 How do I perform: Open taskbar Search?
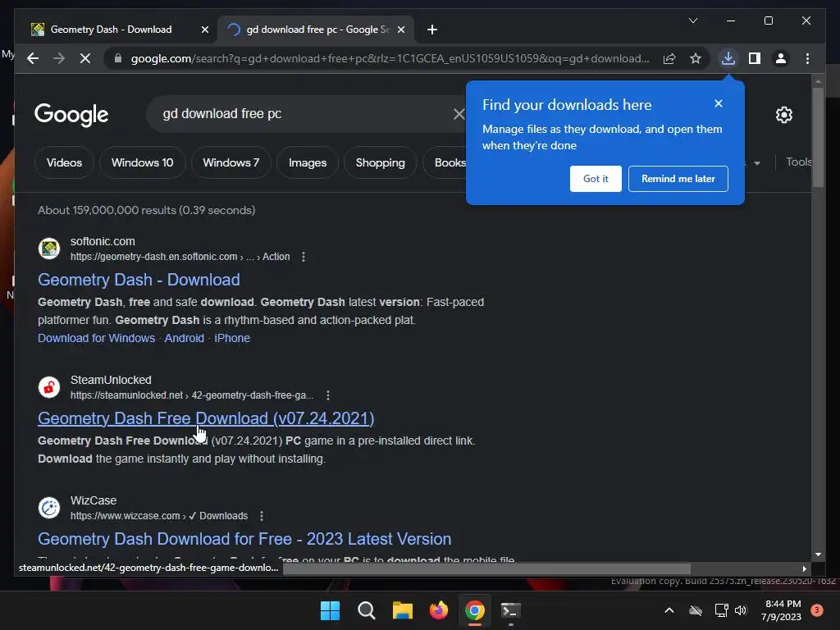[367, 610]
